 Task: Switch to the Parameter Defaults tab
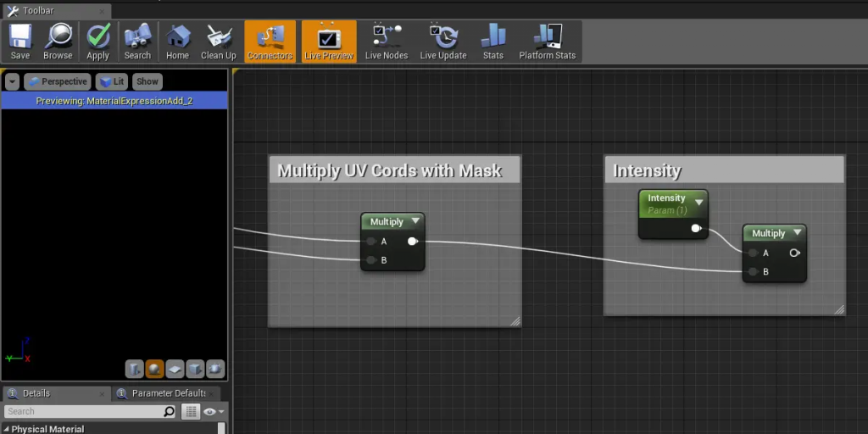click(x=168, y=393)
